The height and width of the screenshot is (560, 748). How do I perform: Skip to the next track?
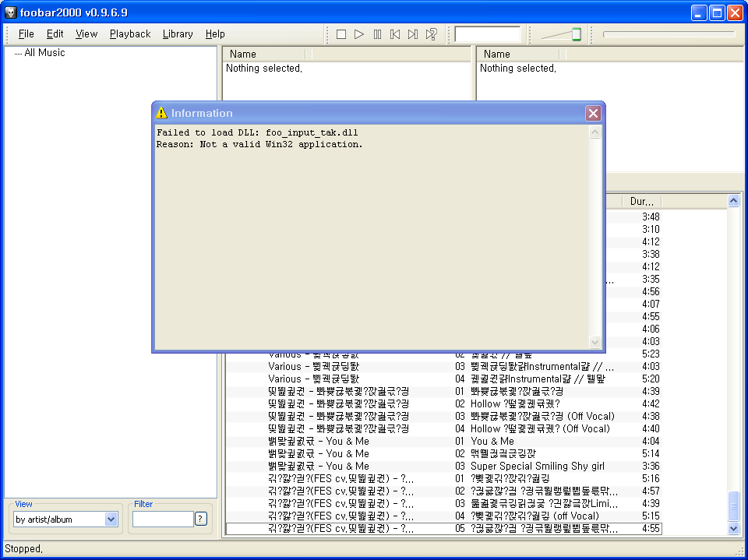click(413, 34)
